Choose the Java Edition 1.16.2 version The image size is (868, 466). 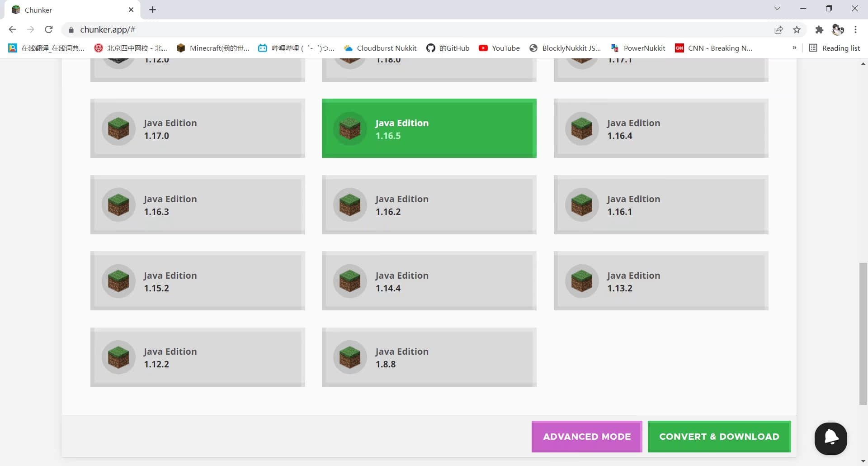(429, 205)
